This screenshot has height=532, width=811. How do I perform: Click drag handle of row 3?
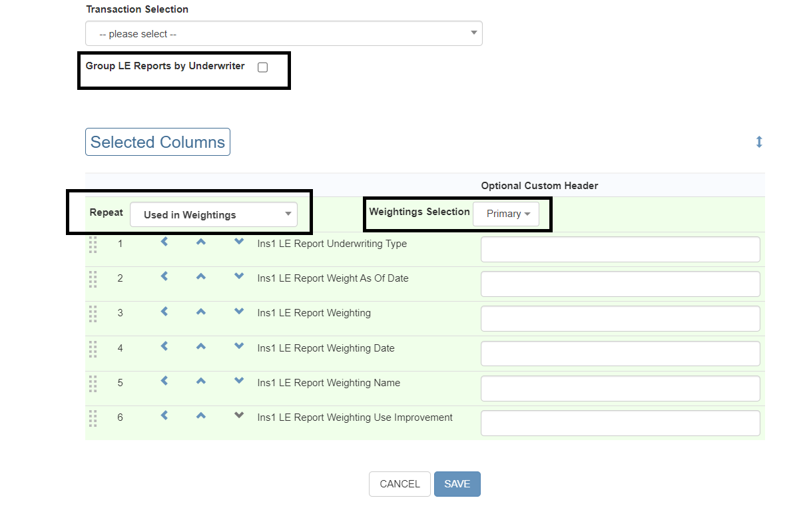(93, 314)
